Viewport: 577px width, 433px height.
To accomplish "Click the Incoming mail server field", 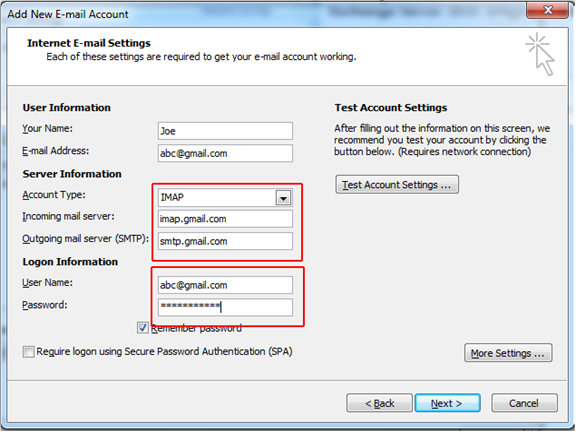I will [225, 219].
